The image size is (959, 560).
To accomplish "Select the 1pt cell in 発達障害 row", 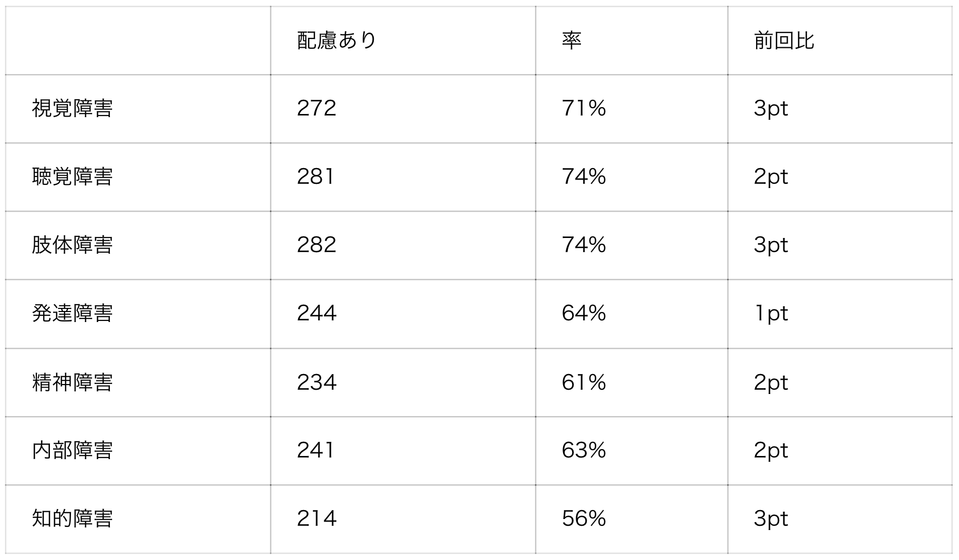I will click(x=840, y=314).
